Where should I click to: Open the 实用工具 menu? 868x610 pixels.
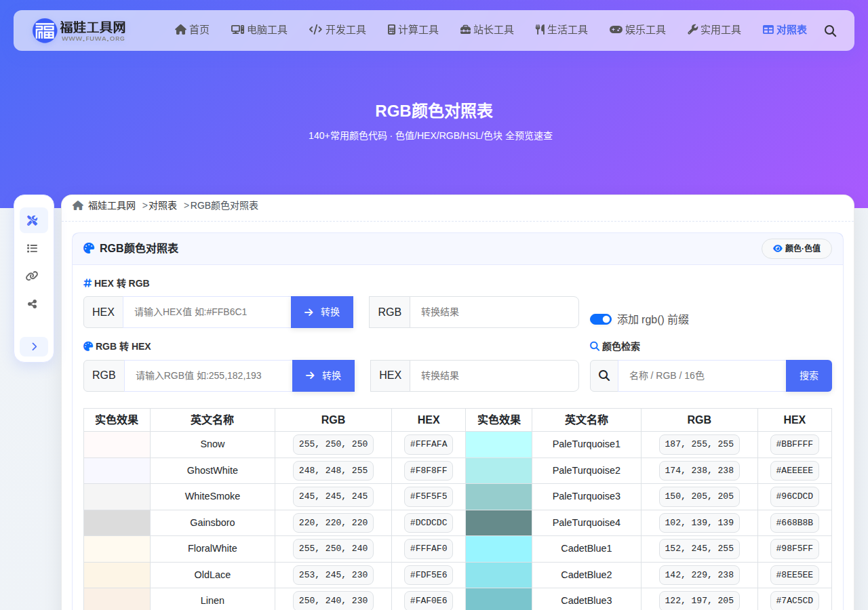[714, 30]
